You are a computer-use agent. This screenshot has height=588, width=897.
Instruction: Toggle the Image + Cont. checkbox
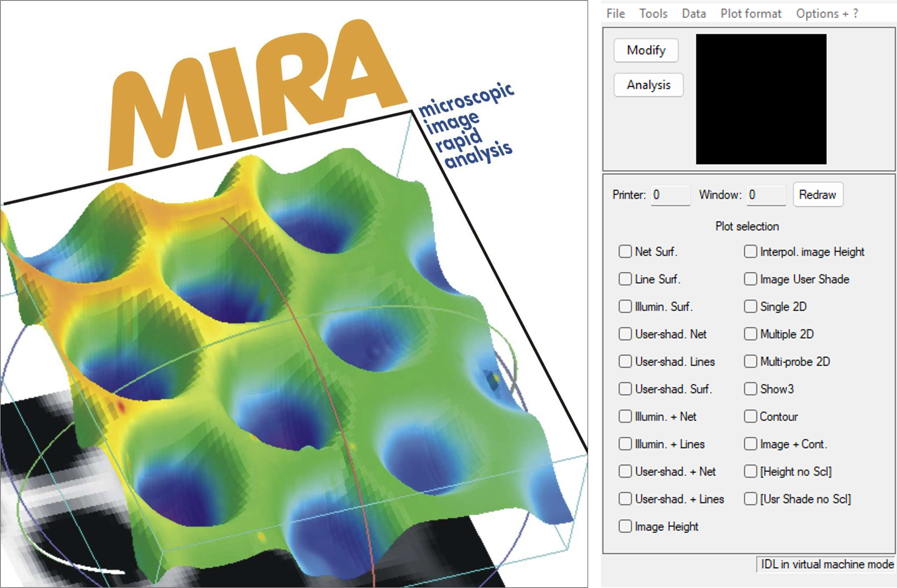(750, 444)
